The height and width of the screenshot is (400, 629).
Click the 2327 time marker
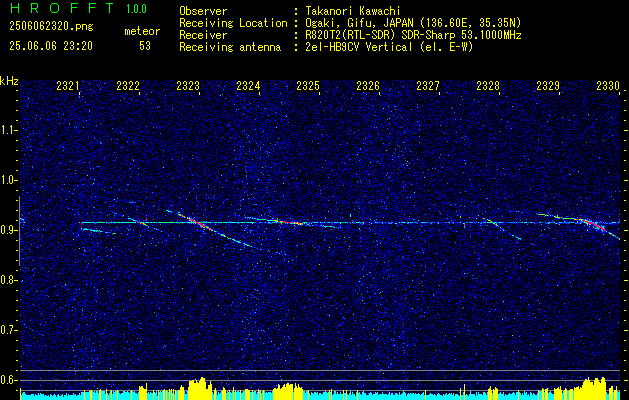[428, 85]
